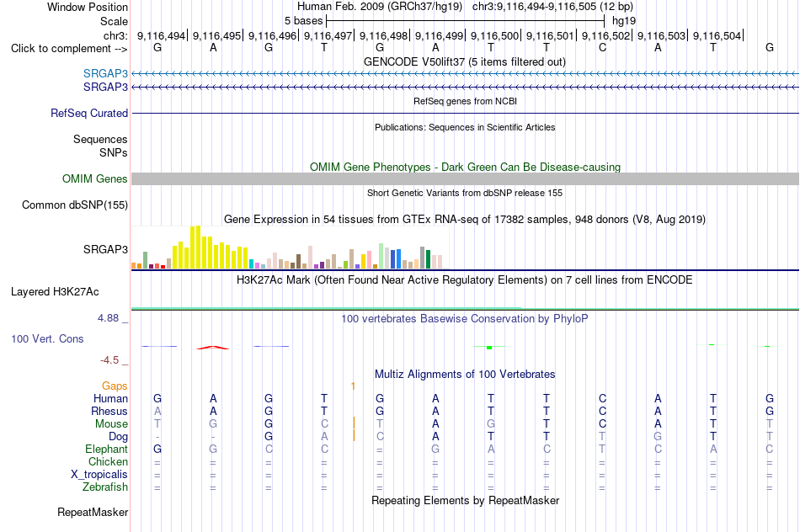Open the RefSeq Curated track label

point(89,114)
